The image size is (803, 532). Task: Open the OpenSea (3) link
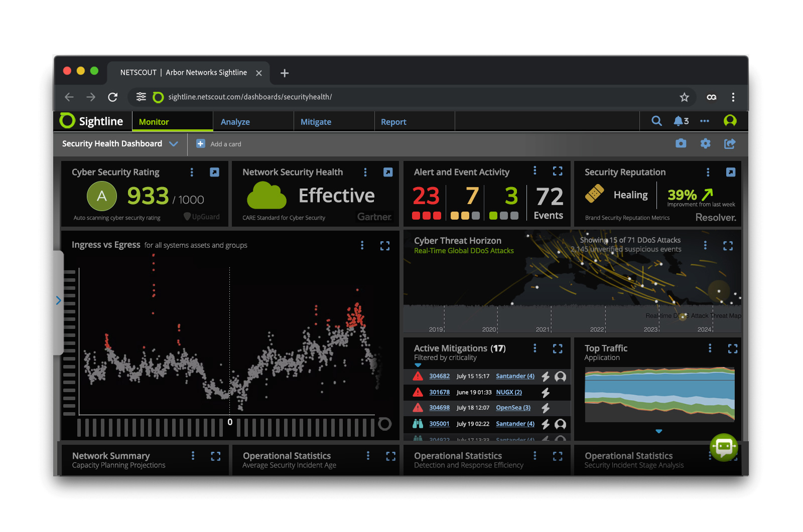click(x=513, y=408)
